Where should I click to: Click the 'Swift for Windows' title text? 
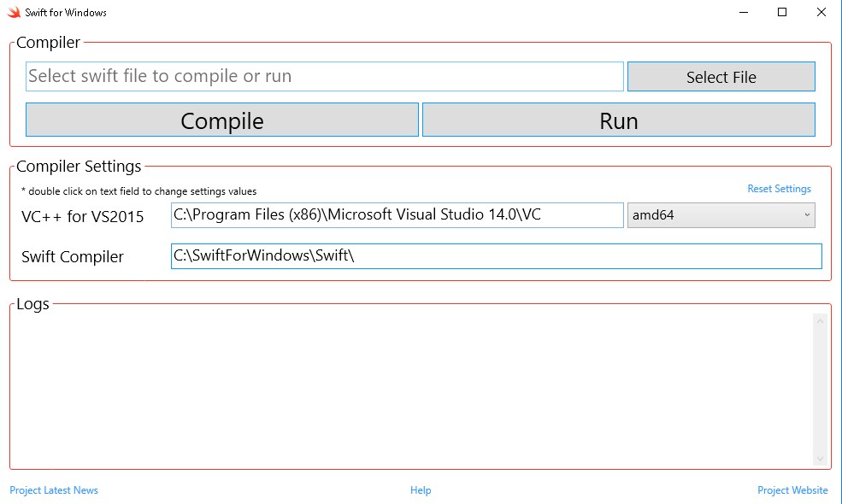pos(66,12)
